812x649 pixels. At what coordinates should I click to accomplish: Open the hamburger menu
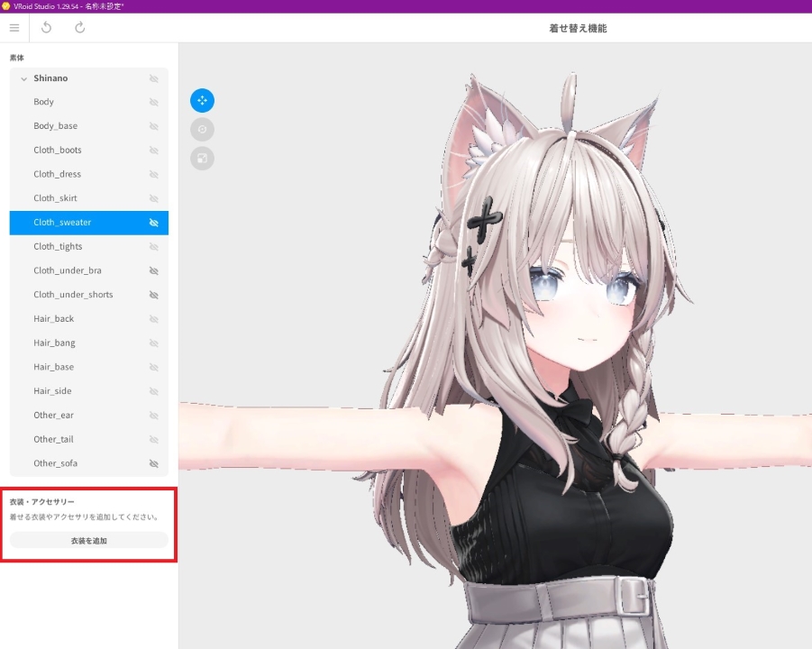click(x=14, y=27)
